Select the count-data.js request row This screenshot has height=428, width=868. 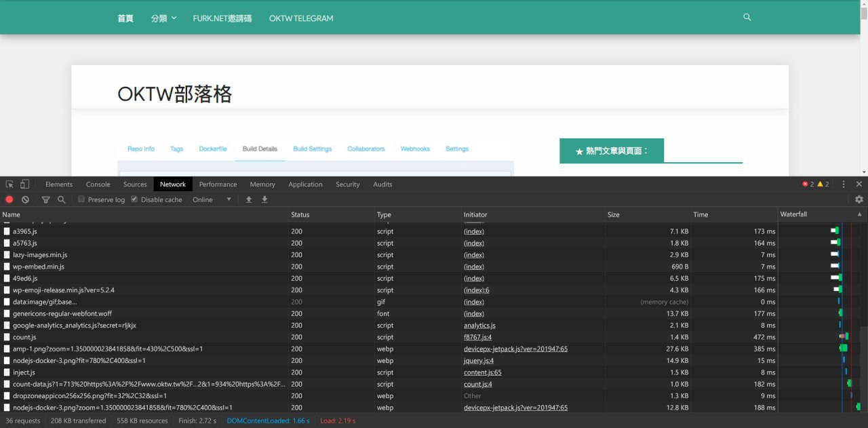[x=430, y=384]
